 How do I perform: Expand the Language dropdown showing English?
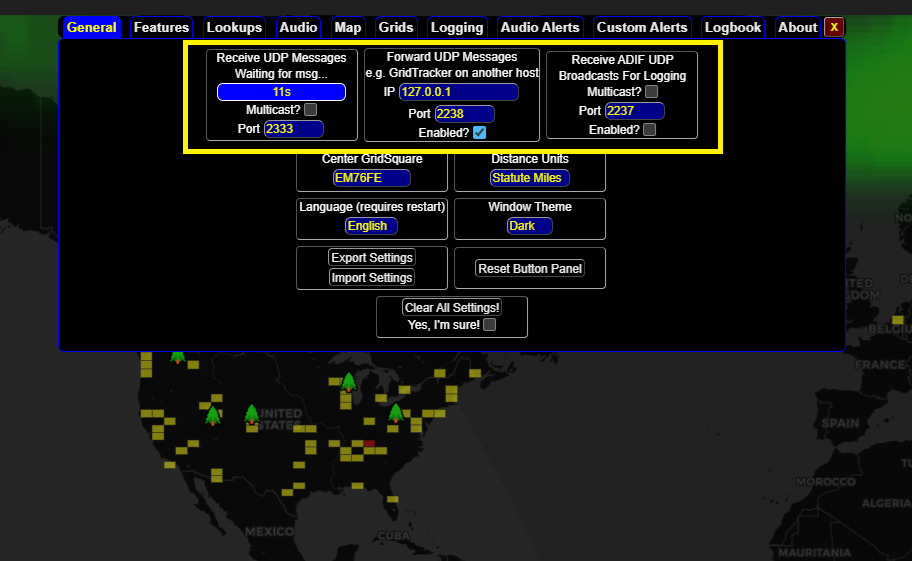click(371, 226)
